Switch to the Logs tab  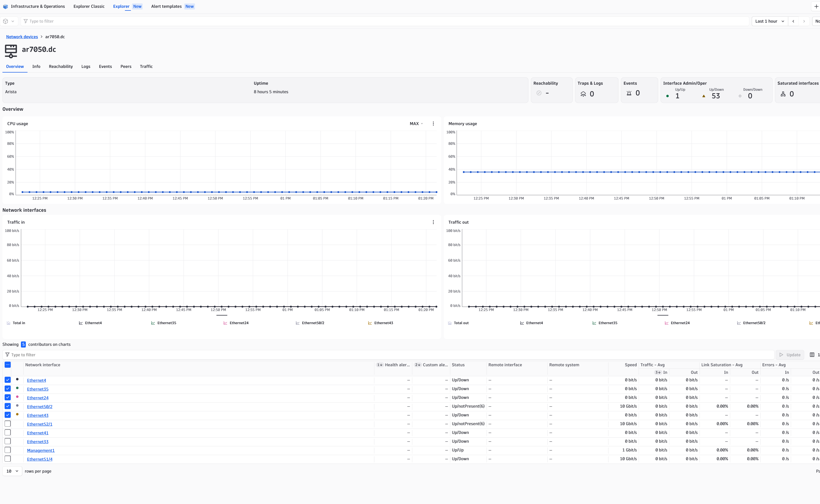pos(86,66)
